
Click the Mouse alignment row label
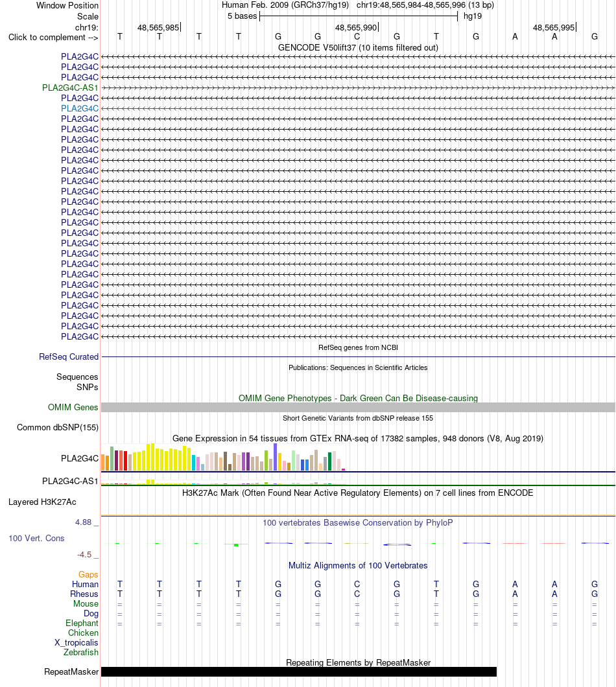coord(86,603)
